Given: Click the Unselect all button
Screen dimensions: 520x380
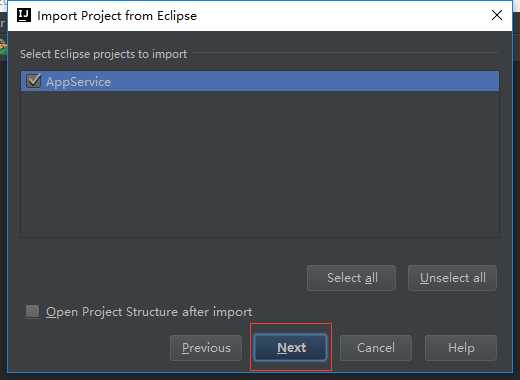Looking at the screenshot, I should (x=452, y=278).
